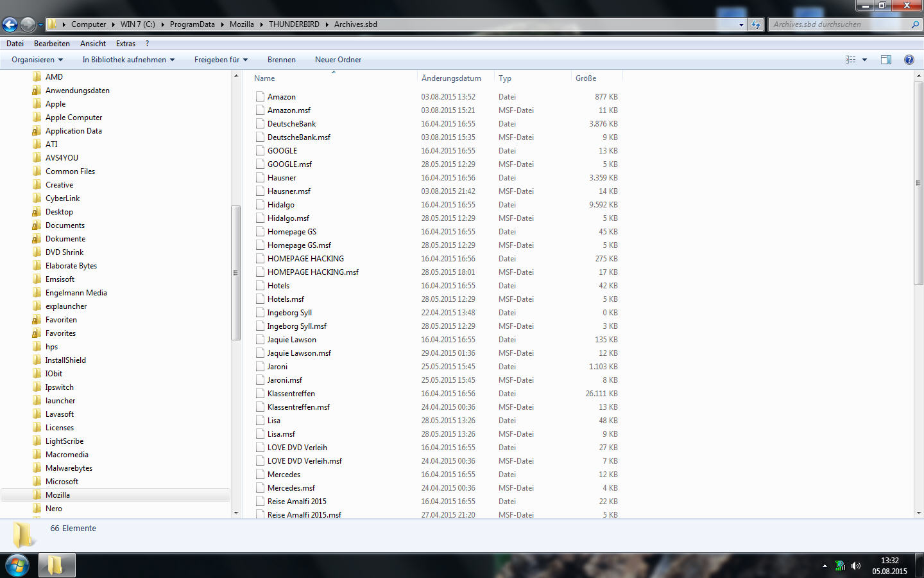Viewport: 924px width, 578px height.
Task: Navigate to Mozilla in breadcrumb
Action: click(242, 24)
